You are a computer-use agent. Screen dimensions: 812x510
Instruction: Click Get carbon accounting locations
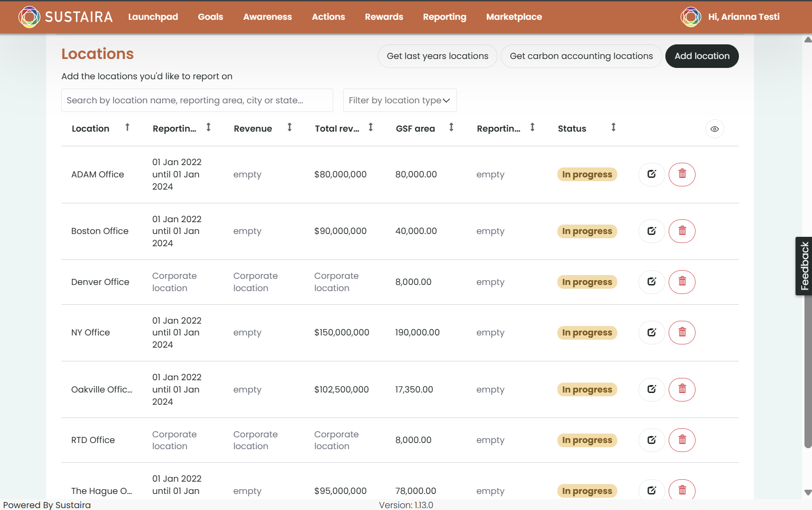(x=581, y=56)
